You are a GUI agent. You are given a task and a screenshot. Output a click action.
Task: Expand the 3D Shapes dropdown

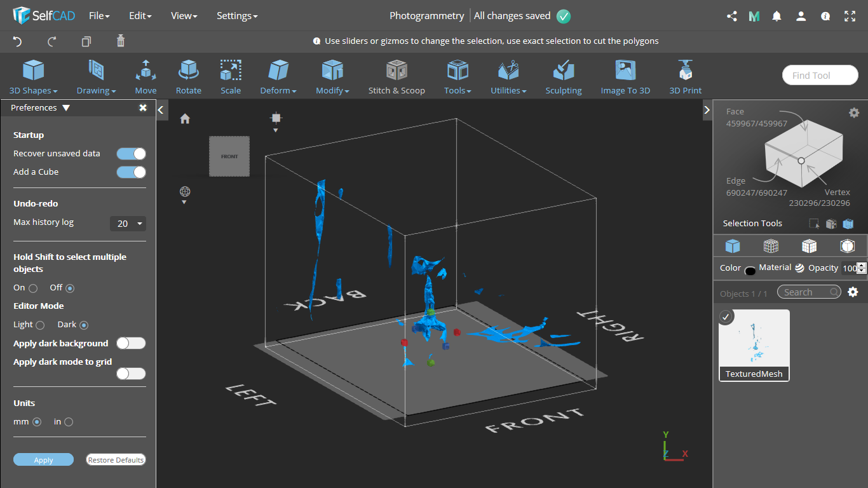coord(34,77)
